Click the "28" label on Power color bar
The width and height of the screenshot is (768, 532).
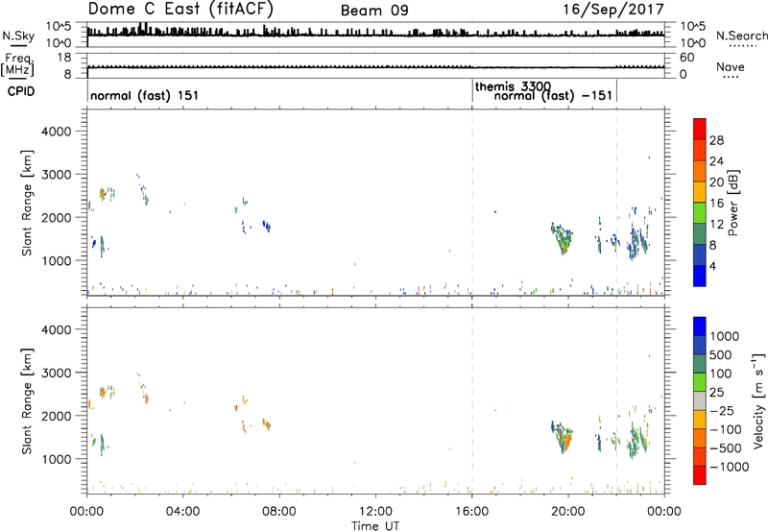716,140
